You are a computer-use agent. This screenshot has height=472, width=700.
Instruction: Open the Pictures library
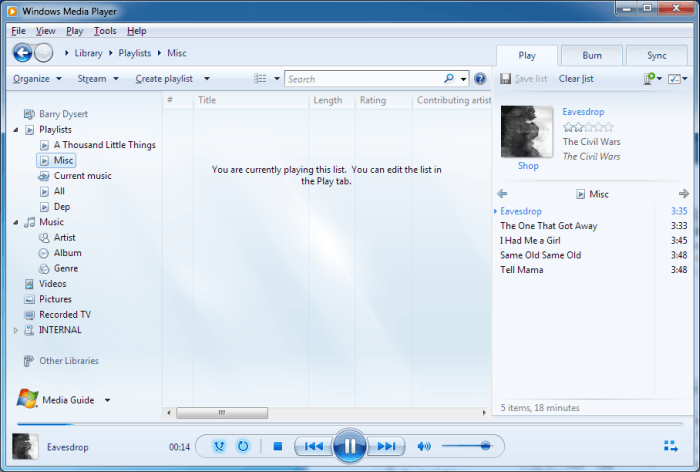(55, 299)
